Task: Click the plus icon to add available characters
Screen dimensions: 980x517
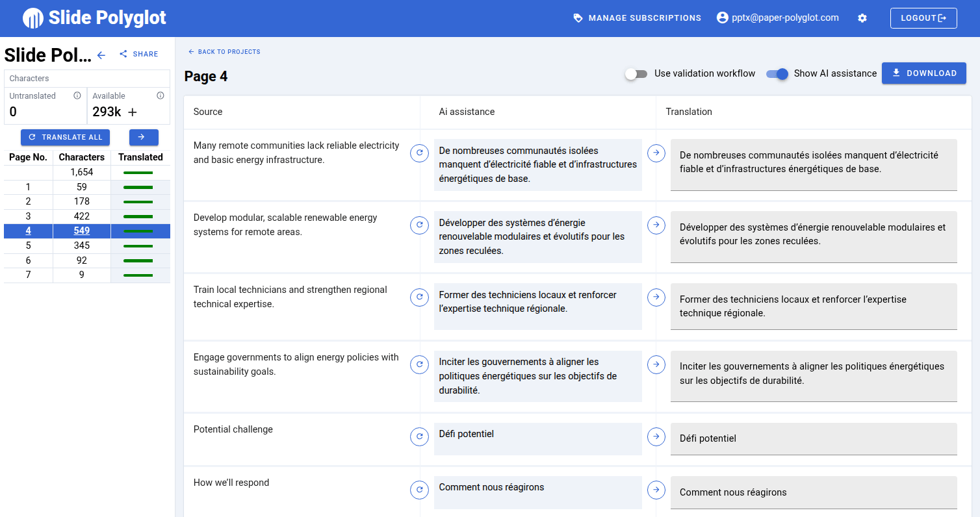Action: click(x=133, y=112)
